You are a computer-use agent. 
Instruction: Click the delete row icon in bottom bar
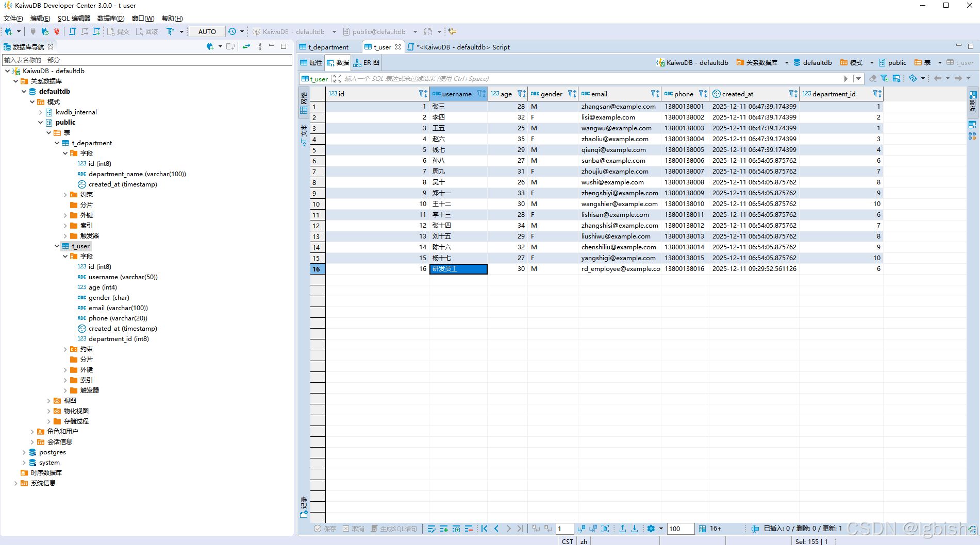pos(469,529)
